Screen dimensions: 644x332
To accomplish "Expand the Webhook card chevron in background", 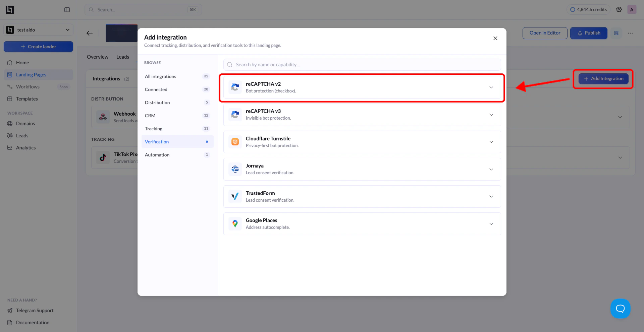I will (x=620, y=117).
